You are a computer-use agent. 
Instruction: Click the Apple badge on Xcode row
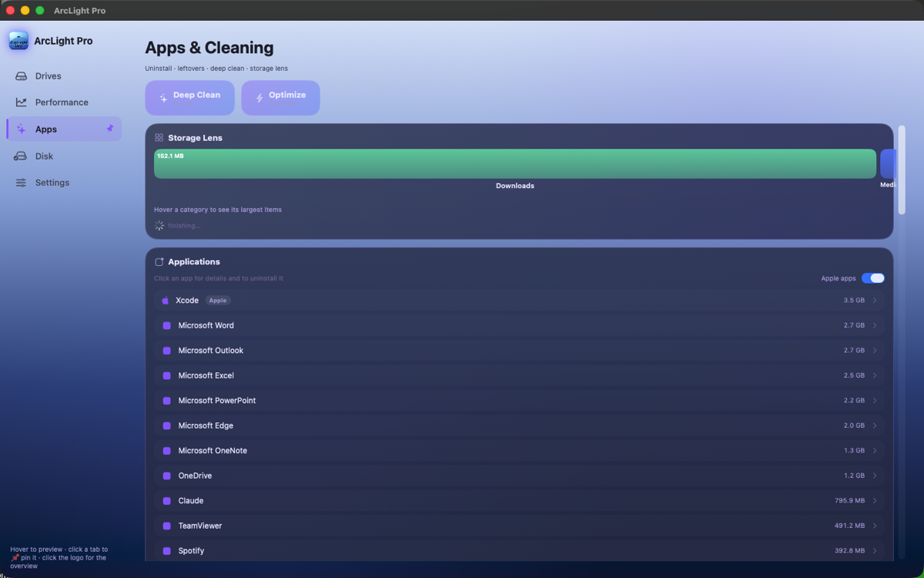(x=218, y=301)
